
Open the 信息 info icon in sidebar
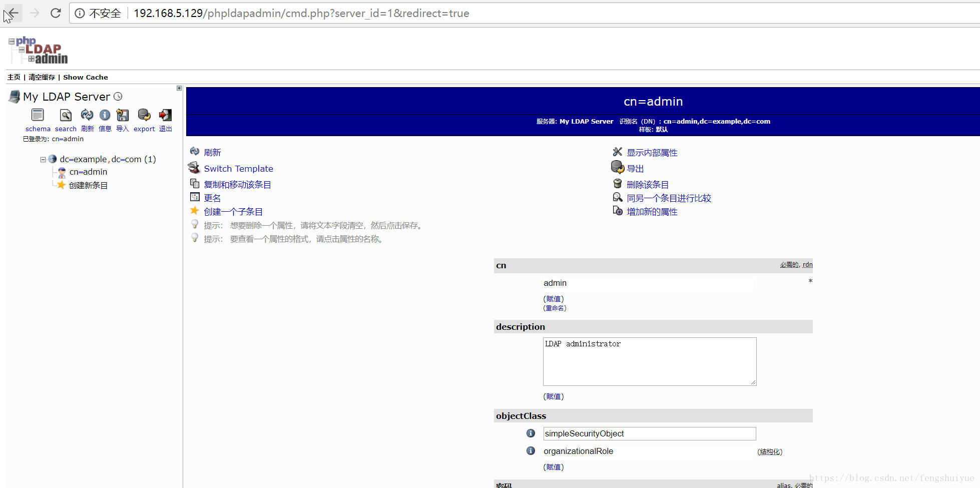tap(105, 115)
